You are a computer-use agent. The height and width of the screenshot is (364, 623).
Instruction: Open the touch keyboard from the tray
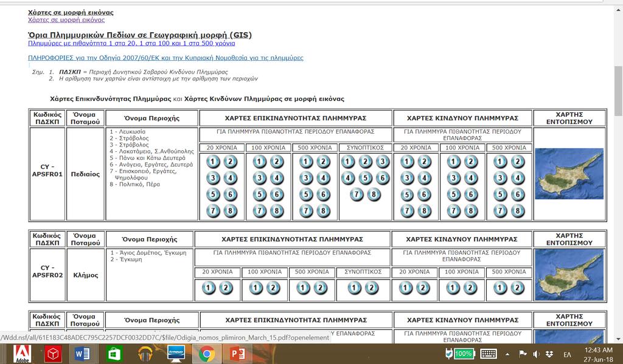[489, 354]
